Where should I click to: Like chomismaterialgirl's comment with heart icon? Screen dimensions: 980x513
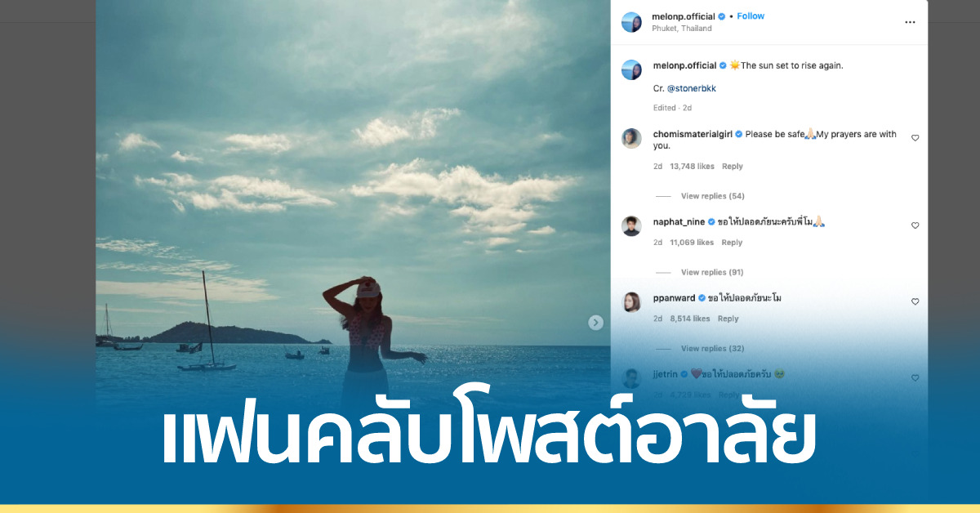coord(915,138)
